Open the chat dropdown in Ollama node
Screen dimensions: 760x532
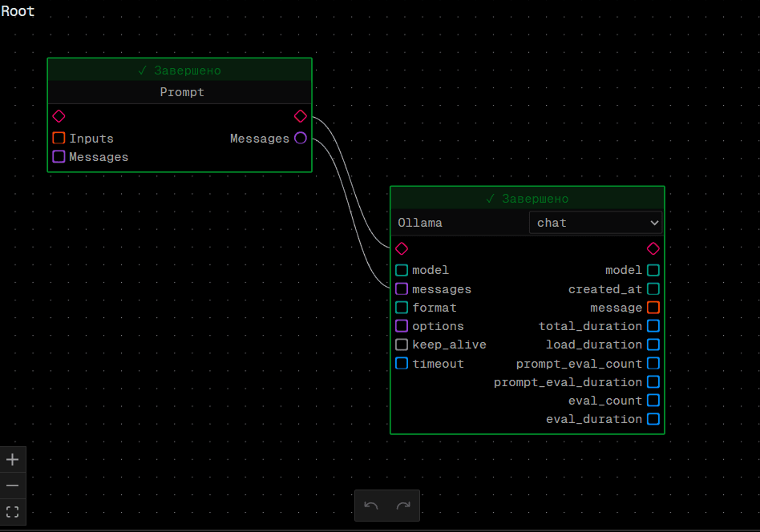596,223
